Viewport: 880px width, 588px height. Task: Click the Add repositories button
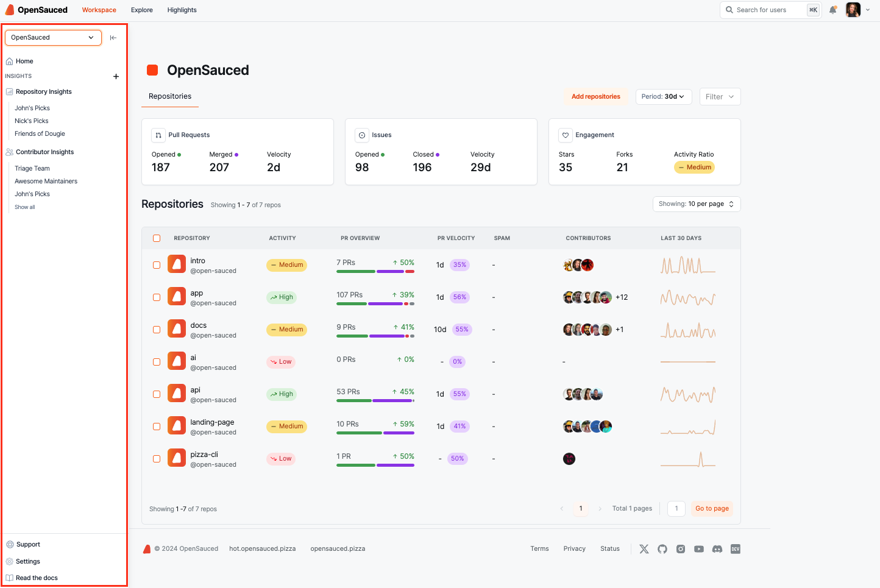pyautogui.click(x=595, y=97)
